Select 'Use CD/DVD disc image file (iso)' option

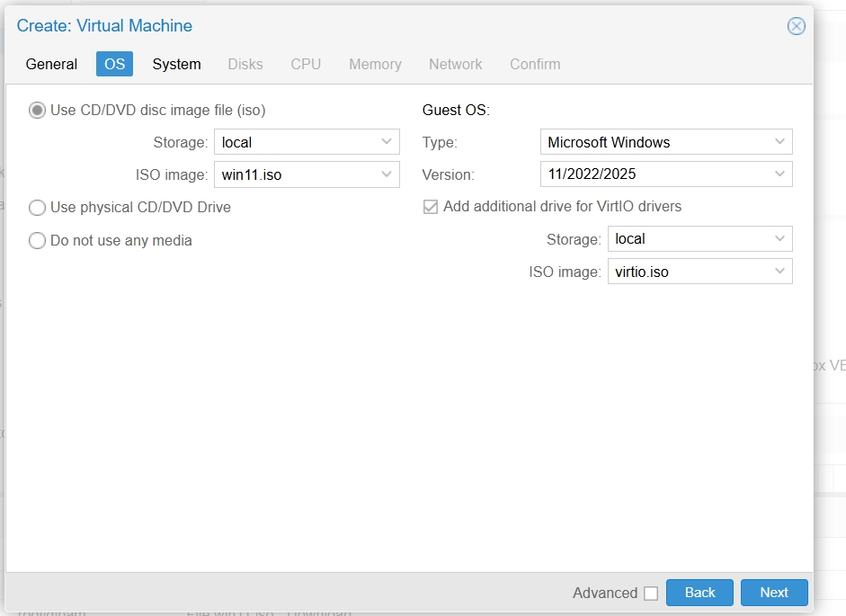coord(38,111)
